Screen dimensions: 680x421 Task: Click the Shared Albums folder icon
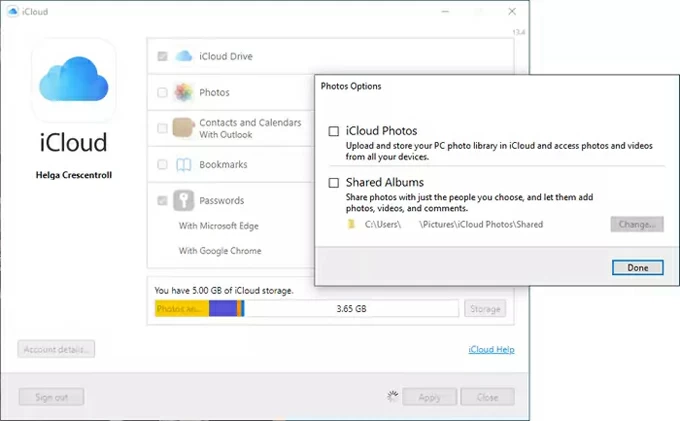pos(350,224)
